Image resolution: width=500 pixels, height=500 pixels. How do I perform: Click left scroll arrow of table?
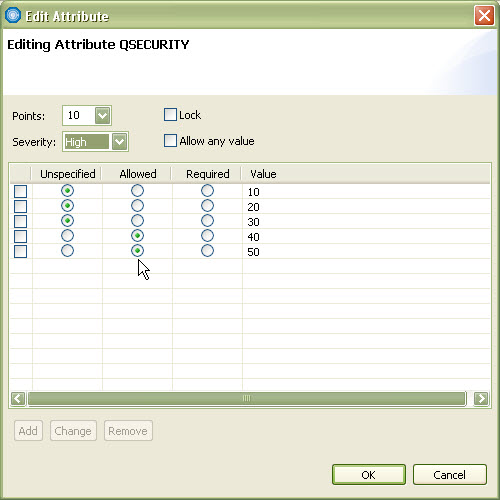tap(18, 398)
